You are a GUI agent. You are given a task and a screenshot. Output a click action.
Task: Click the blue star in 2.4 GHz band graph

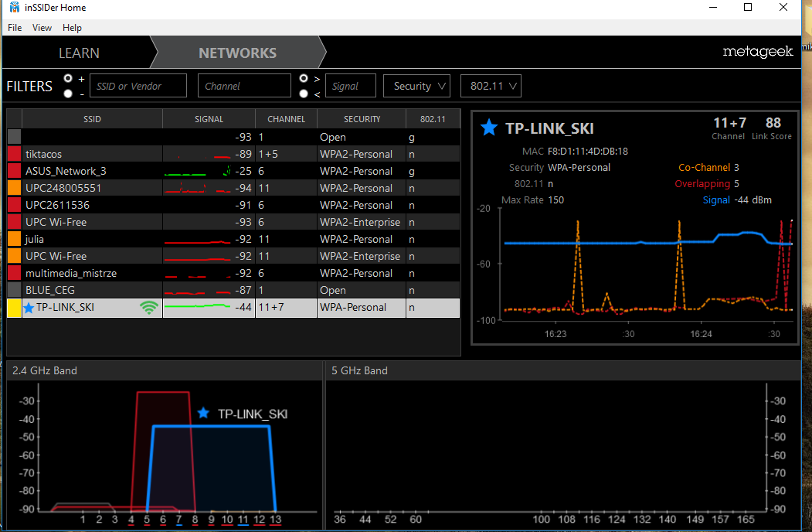click(x=203, y=413)
